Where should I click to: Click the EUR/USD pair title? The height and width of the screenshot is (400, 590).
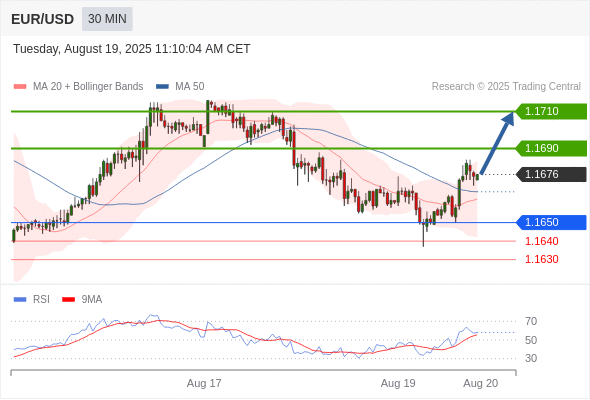[x=43, y=19]
